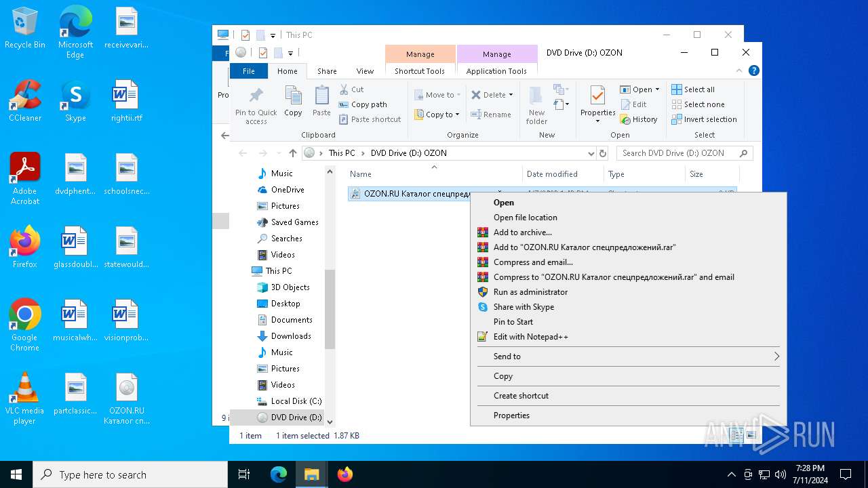Click the Start button
The height and width of the screenshot is (488, 868).
tap(16, 474)
